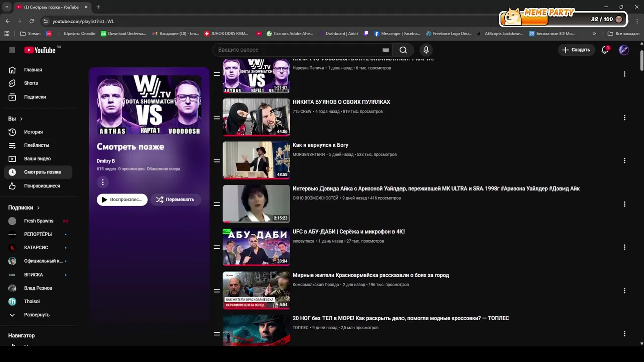Open Комсомольская Правда channel name
Viewport: 644px width, 362px height.
(315, 284)
